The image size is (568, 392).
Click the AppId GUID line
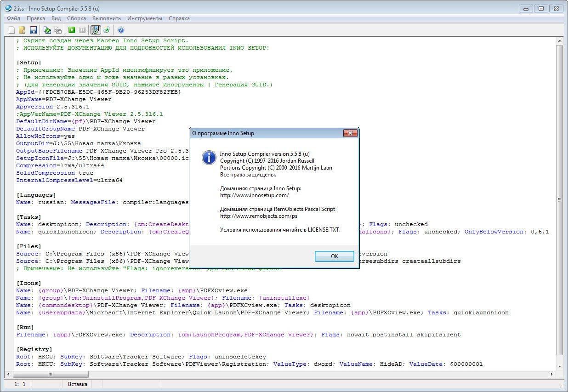99,92
